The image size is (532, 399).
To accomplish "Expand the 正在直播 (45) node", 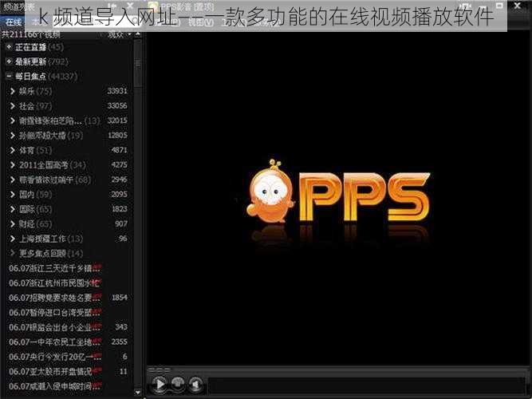I will pos(9,47).
